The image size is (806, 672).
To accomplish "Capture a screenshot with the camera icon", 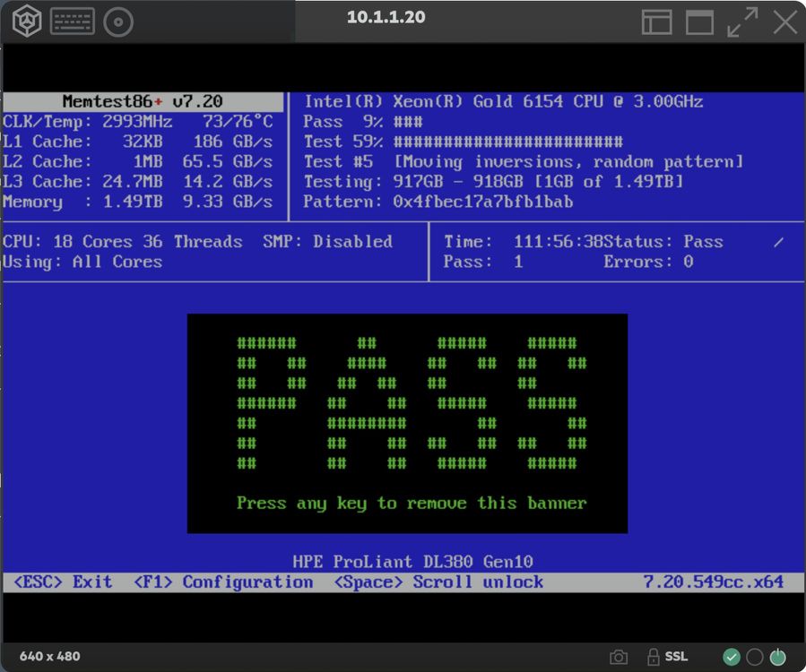I will [x=619, y=657].
